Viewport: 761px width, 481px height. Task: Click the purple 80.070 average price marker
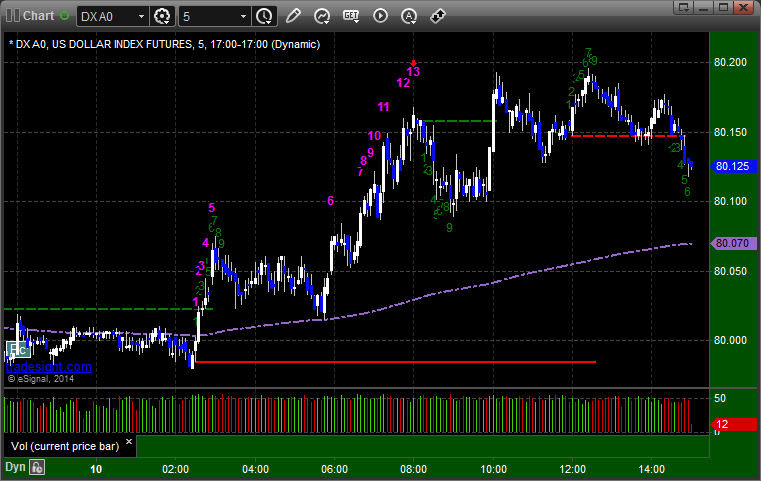tap(732, 243)
